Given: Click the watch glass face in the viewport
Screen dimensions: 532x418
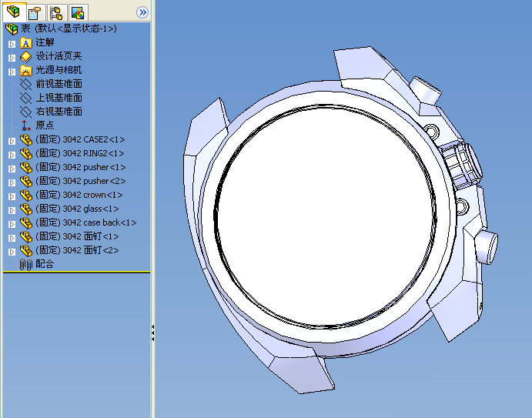Looking at the screenshot, I should point(326,216).
